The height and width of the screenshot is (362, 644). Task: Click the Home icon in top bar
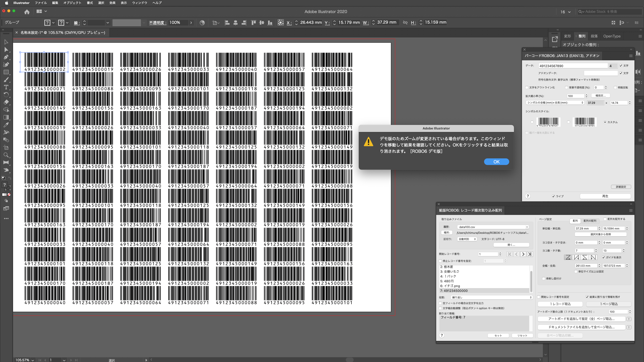pos(27,12)
